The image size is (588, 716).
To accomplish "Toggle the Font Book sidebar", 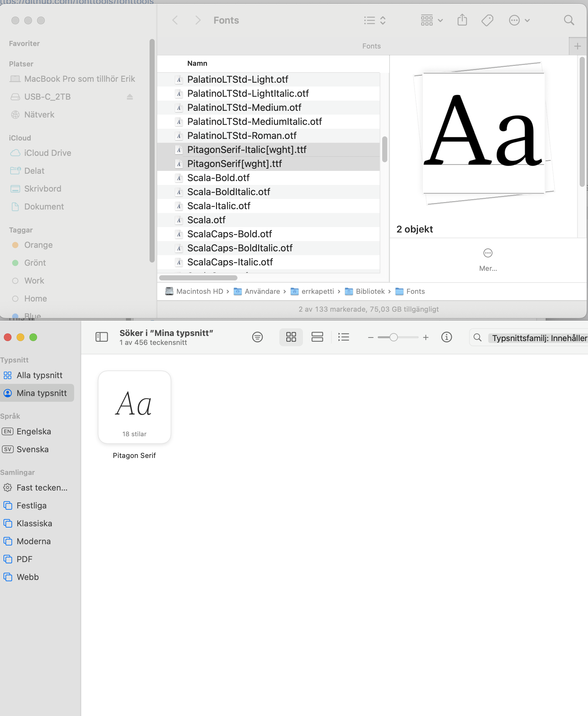I will [102, 337].
